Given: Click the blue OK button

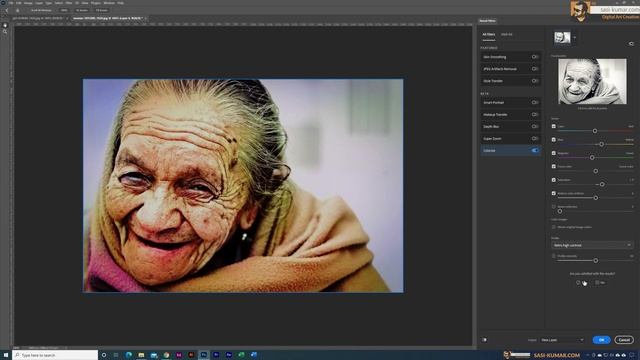Looking at the screenshot, I should click(601, 340).
